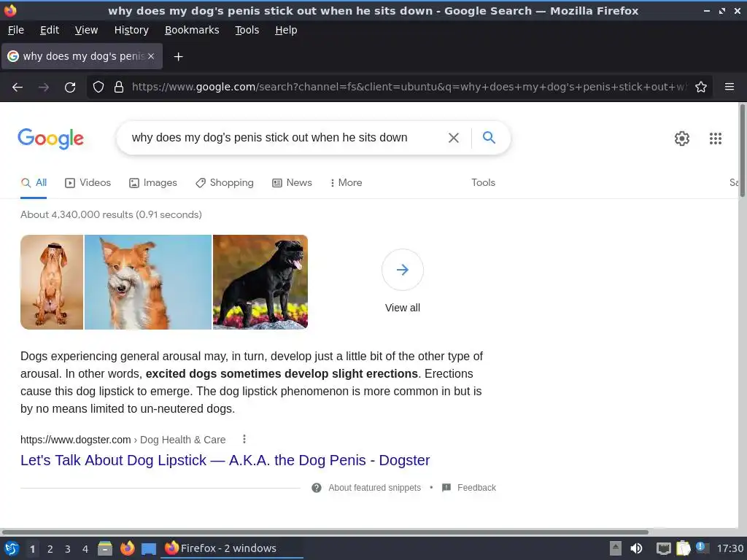Launch the file manager from taskbar
The image size is (747, 560).
(105, 548)
